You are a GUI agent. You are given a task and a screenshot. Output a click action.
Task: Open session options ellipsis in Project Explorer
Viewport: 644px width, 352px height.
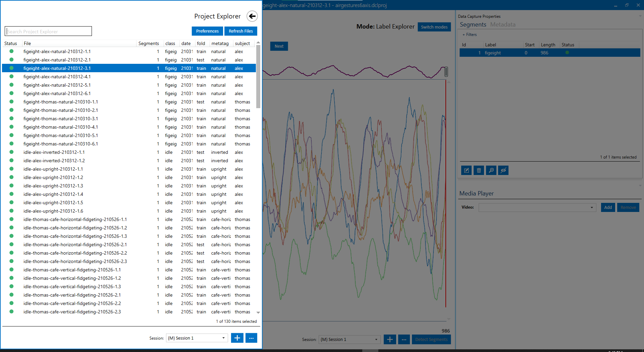coord(251,338)
